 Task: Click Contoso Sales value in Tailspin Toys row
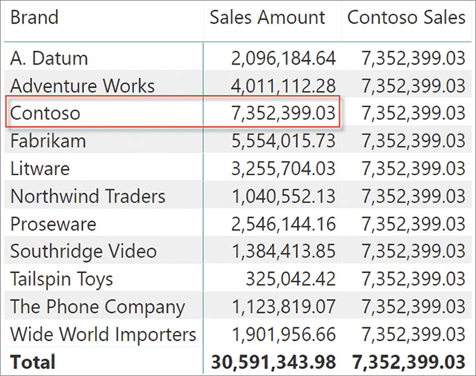[x=413, y=279]
